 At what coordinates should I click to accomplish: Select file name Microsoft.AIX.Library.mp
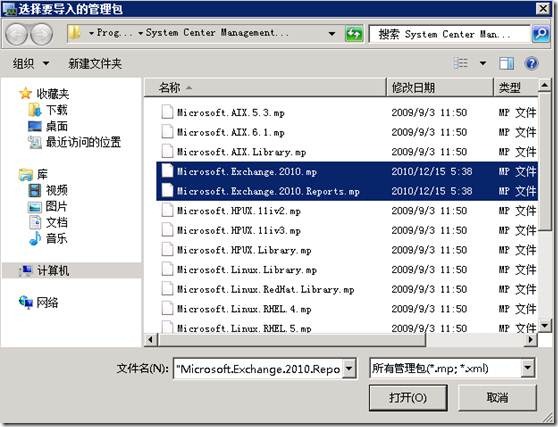(x=242, y=152)
